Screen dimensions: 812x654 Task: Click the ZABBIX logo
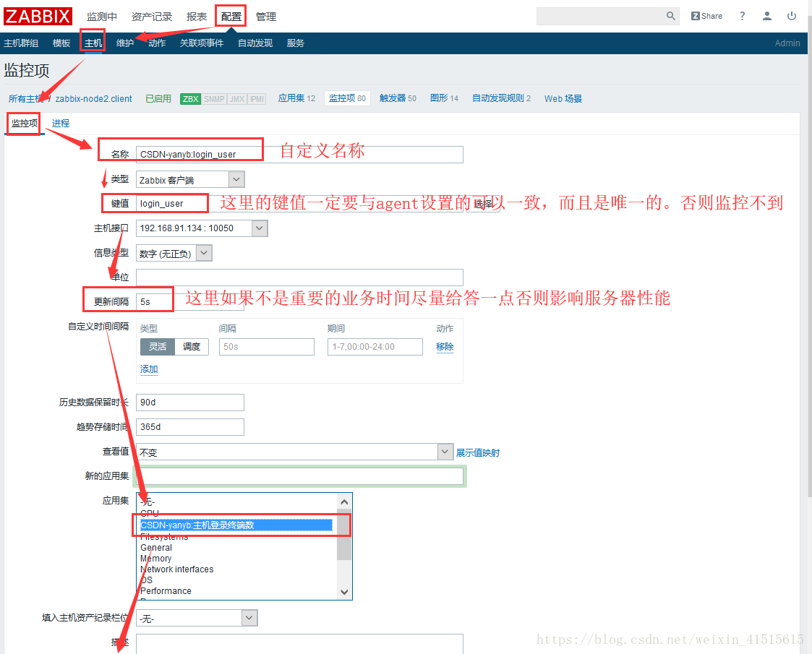pos(38,16)
